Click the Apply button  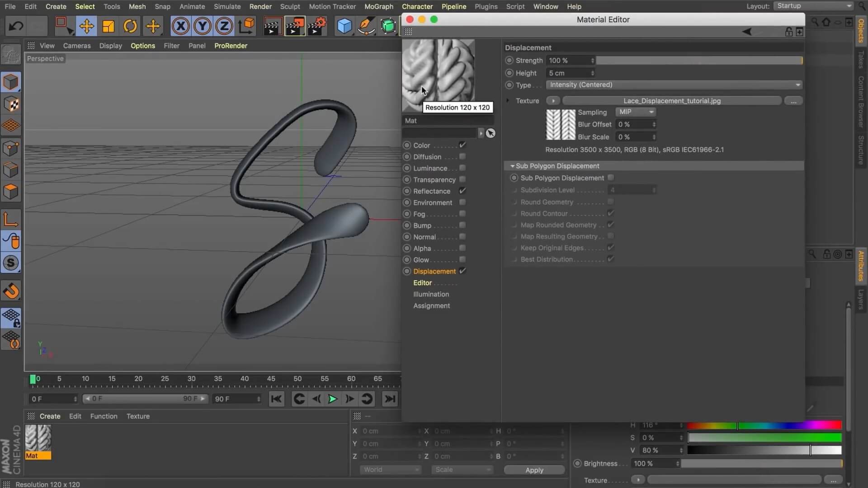[x=534, y=470]
